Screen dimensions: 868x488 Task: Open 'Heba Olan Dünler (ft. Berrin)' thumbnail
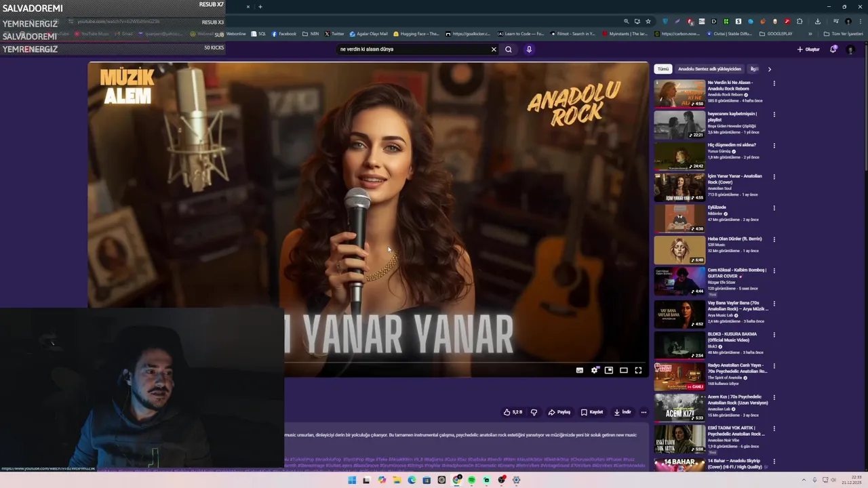pyautogui.click(x=679, y=250)
